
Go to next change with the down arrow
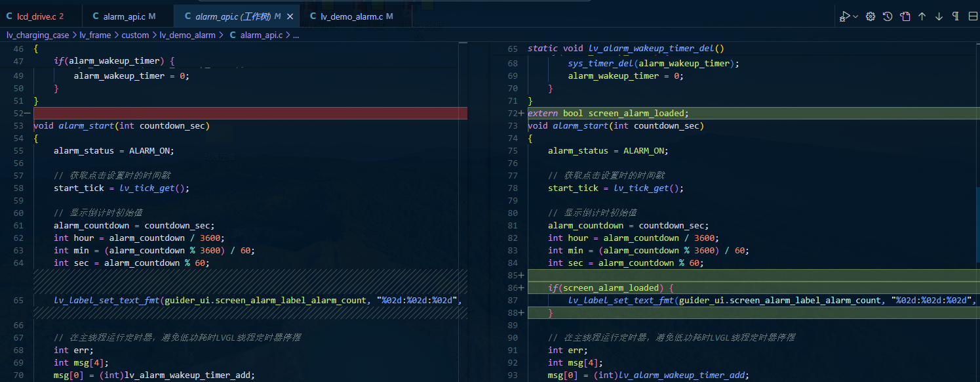(x=939, y=16)
